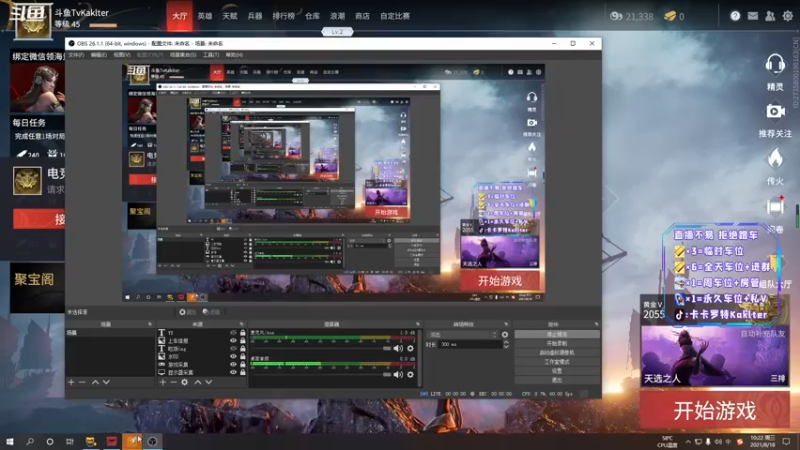Open the 推荐关注 camera icon in the game

[x=775, y=111]
